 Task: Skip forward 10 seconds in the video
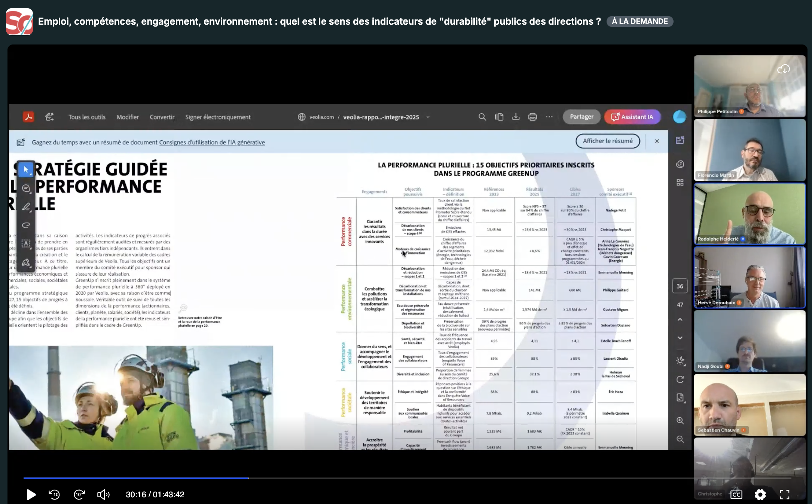79,495
